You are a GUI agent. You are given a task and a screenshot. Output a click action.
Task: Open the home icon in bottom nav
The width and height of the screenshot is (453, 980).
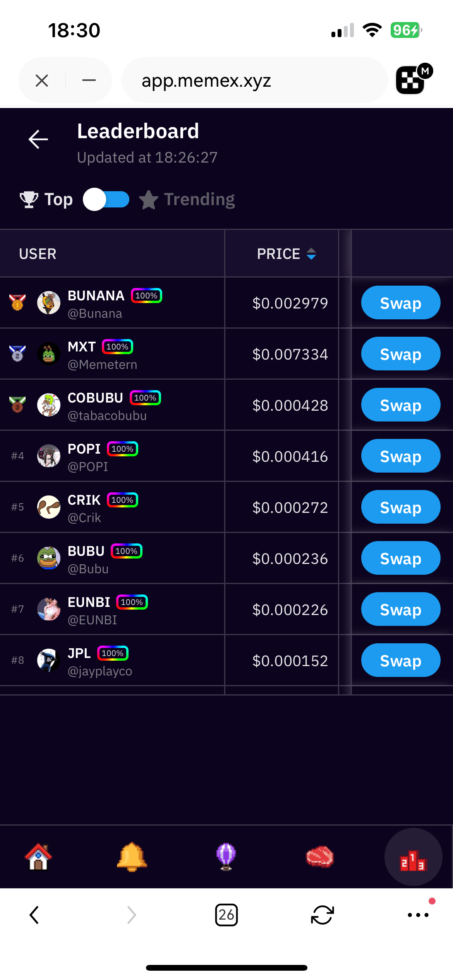tap(38, 856)
